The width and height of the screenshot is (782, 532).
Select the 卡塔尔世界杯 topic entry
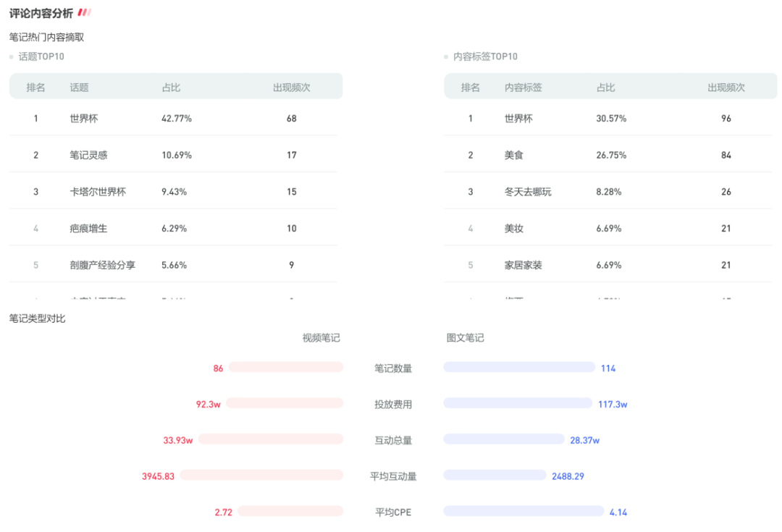[98, 192]
